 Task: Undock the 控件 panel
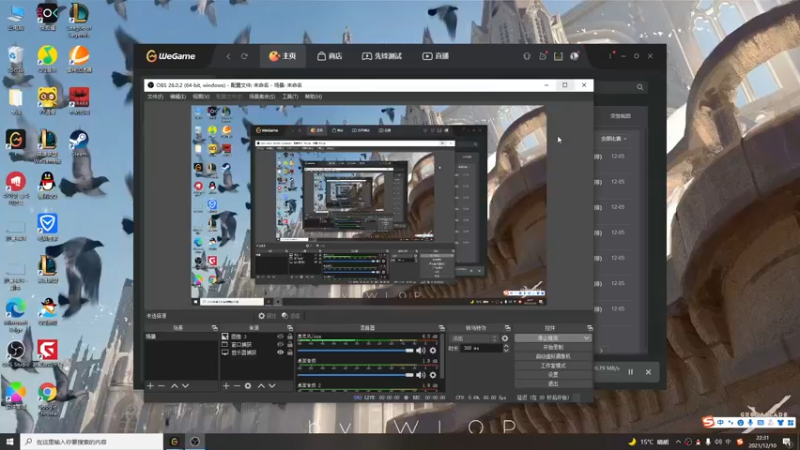click(590, 328)
